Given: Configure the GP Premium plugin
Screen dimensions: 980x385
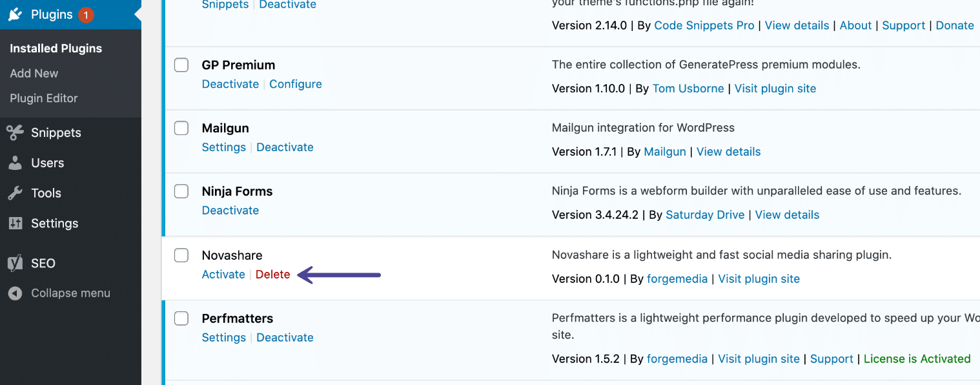Looking at the screenshot, I should (295, 84).
